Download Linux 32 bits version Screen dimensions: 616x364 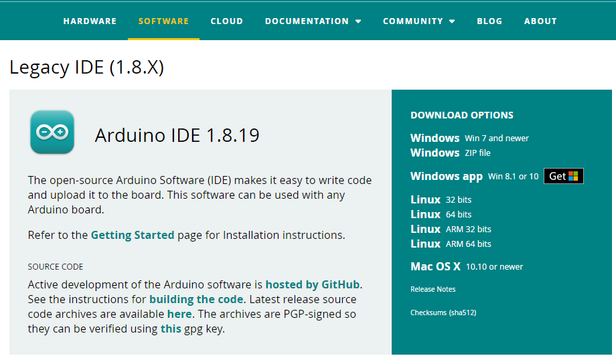pyautogui.click(x=441, y=199)
